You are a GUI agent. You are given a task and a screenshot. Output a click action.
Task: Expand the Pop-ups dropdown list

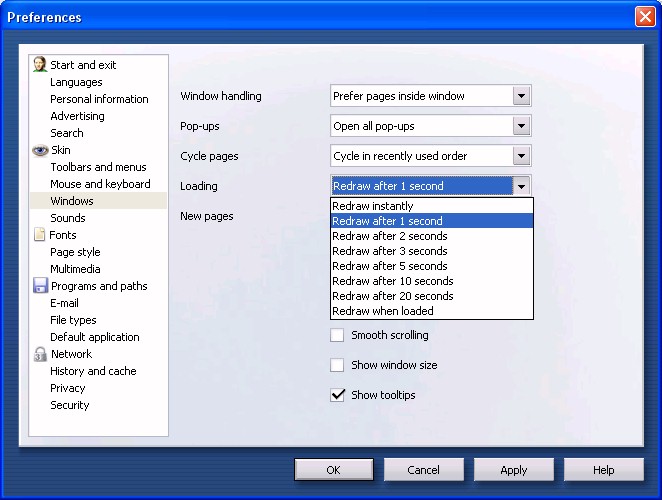[x=520, y=126]
